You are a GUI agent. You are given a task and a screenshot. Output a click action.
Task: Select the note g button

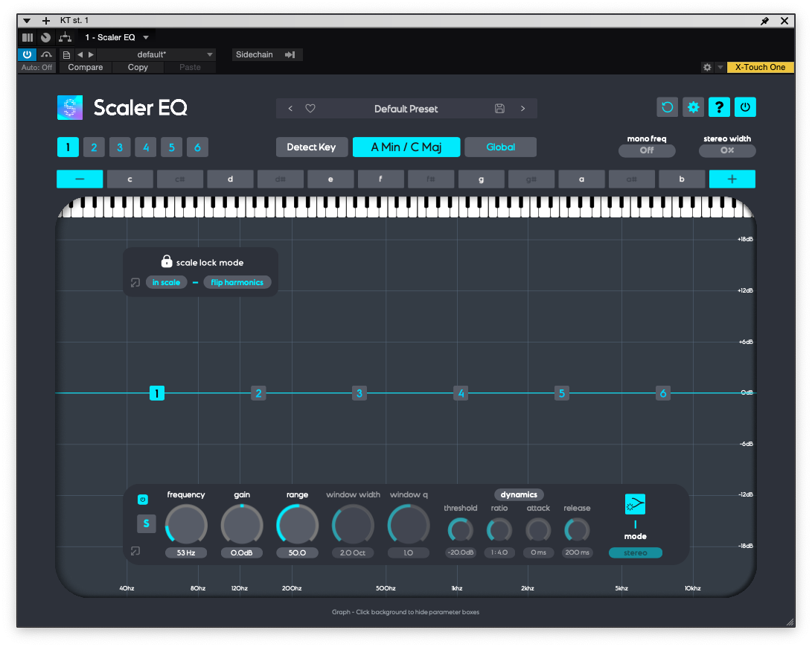click(x=481, y=179)
